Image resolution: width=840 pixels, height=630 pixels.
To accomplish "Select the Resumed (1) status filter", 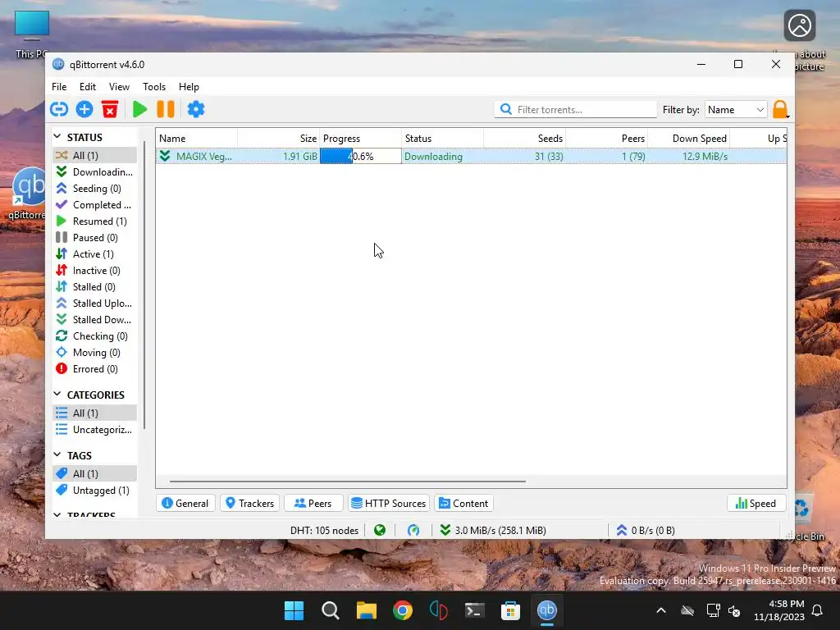I will coord(95,221).
